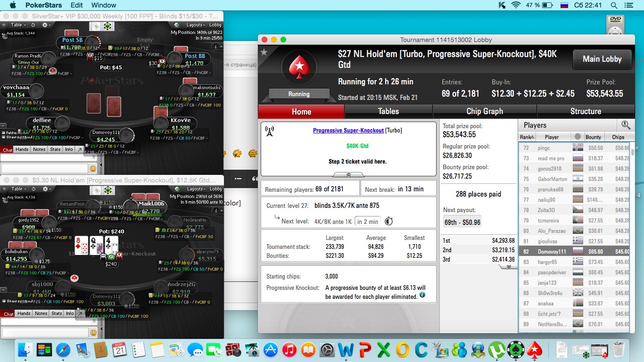Click the chat input field in $3.30 table
The width and height of the screenshot is (644, 362).
coord(45,332)
